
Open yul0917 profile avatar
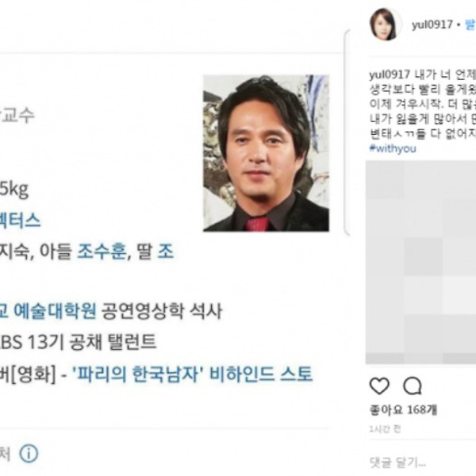click(384, 25)
